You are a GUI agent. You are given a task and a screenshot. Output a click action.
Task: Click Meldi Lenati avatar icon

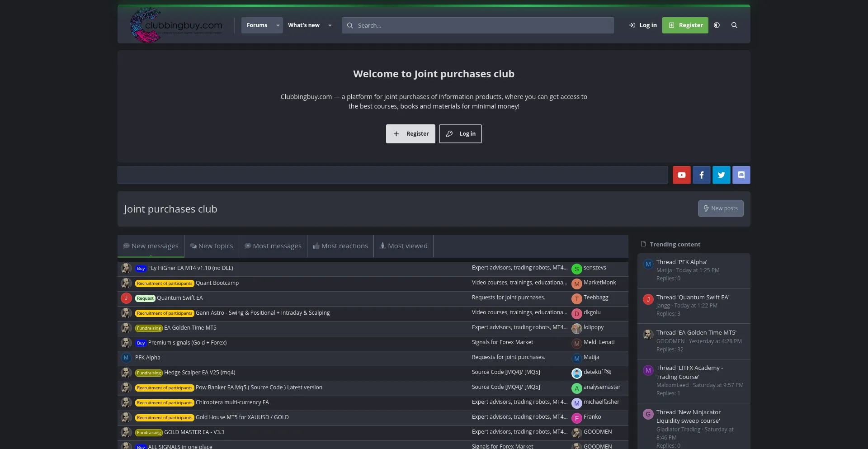click(576, 344)
